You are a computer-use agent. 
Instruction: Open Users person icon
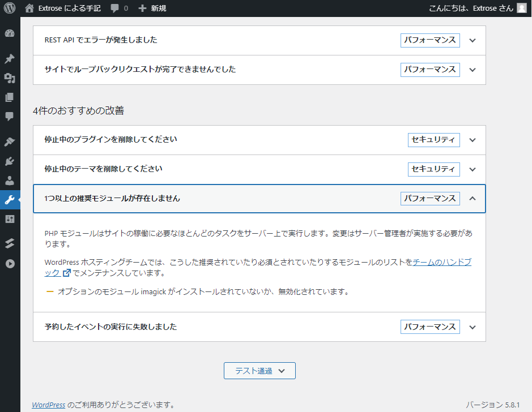[x=9, y=181]
